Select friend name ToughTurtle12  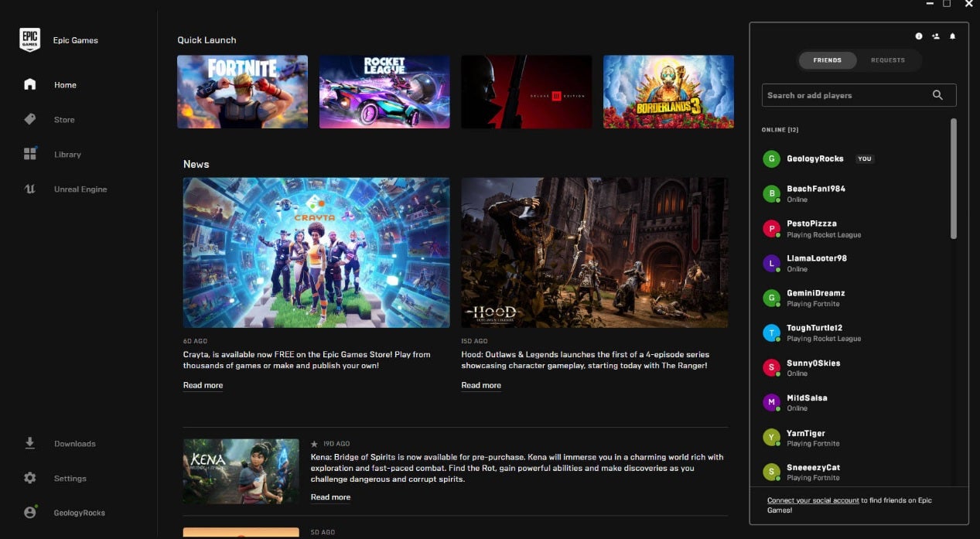814,328
